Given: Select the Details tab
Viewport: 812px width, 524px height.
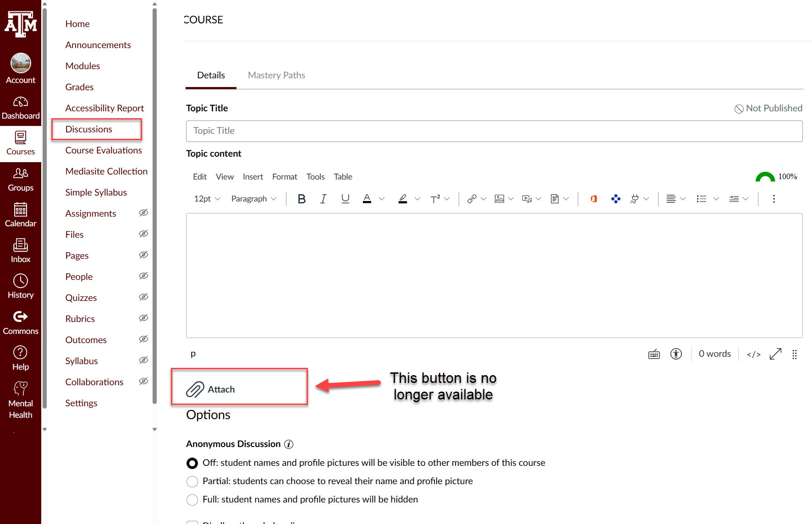Looking at the screenshot, I should [211, 75].
